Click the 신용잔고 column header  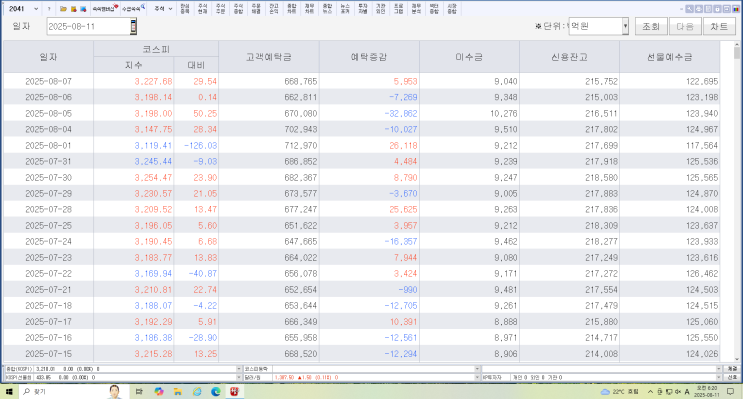tap(569, 57)
